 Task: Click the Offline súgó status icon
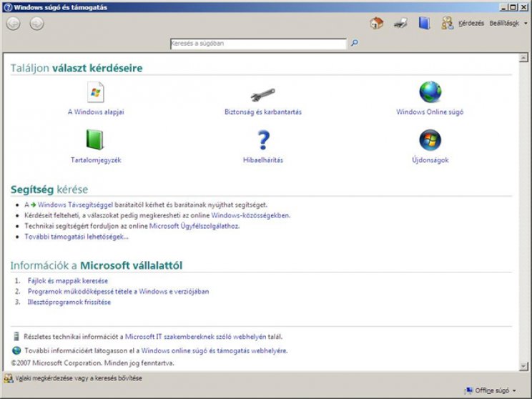coord(468,390)
